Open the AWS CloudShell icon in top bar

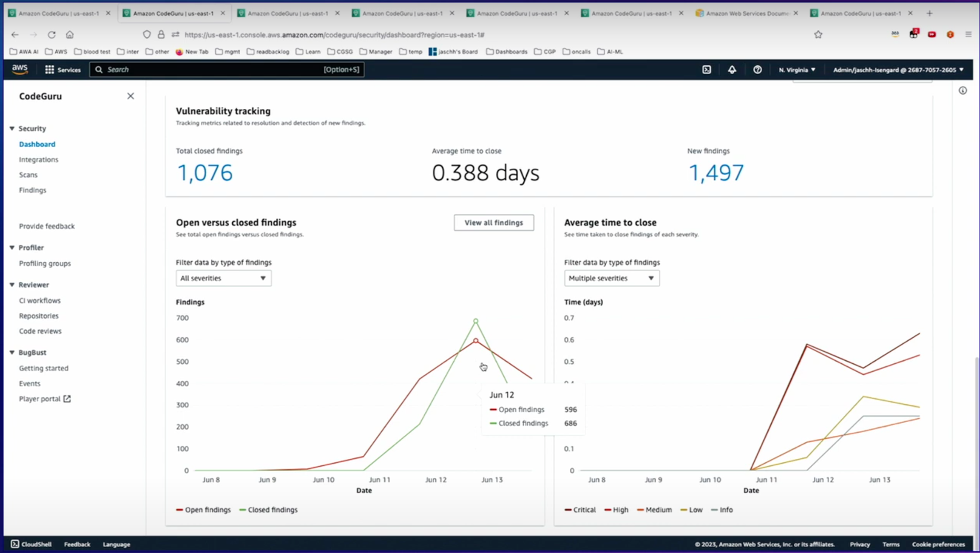point(707,70)
